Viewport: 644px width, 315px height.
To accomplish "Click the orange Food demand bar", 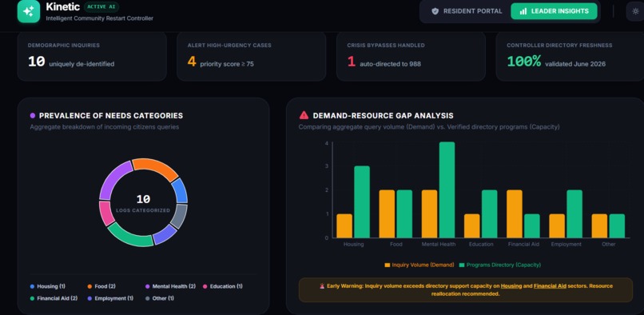I will point(387,213).
